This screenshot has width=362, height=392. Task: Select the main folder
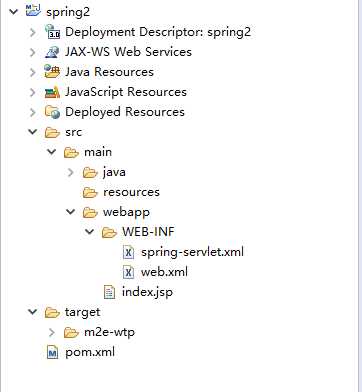(98, 152)
